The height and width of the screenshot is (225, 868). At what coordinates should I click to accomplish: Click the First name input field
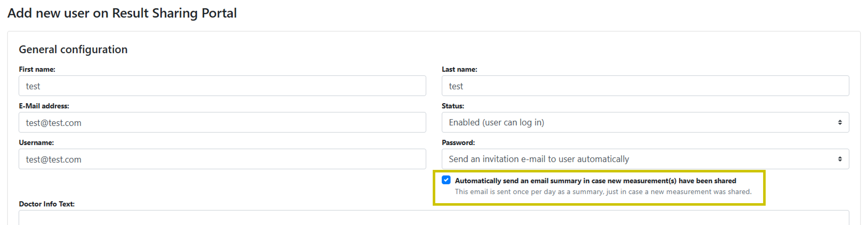pos(222,86)
